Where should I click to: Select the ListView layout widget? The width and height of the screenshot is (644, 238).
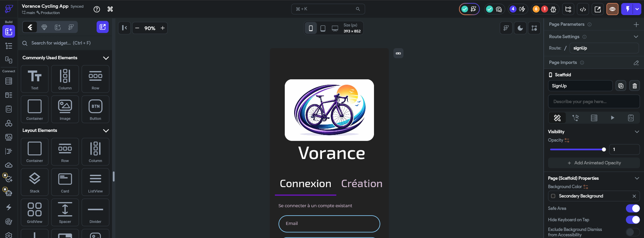click(x=95, y=182)
